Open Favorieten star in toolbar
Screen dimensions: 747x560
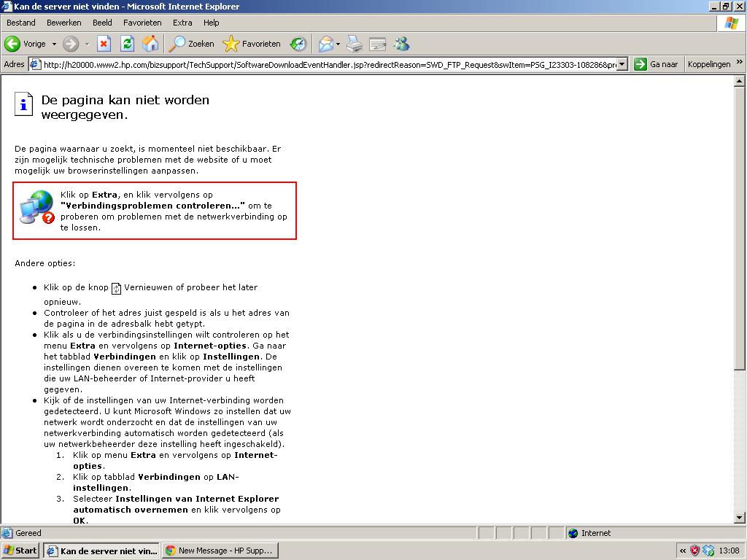pyautogui.click(x=252, y=44)
